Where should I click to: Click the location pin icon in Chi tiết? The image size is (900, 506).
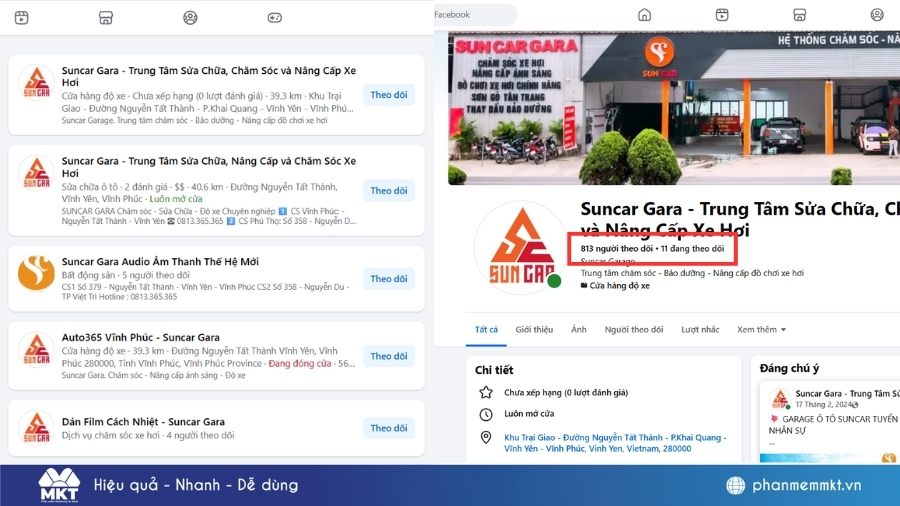click(x=486, y=438)
